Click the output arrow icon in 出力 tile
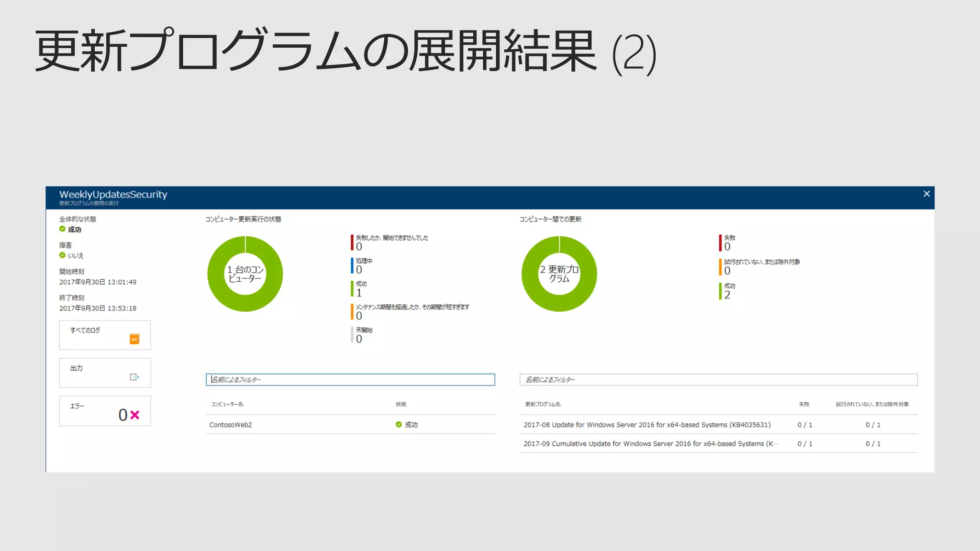The image size is (980, 551). 134,377
